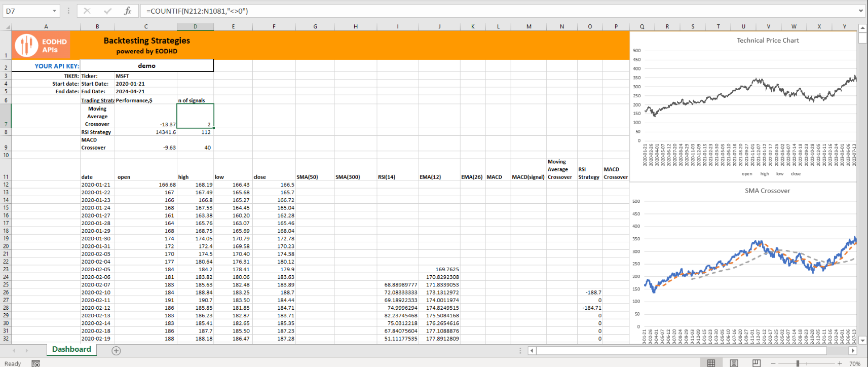Viewport: 868px width, 367px height.
Task: Open the Insert Function fx dialog
Action: (x=128, y=11)
